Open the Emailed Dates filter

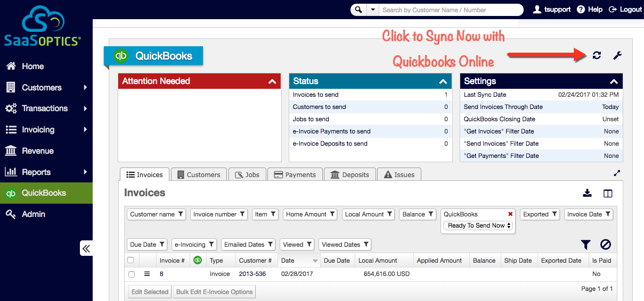click(x=248, y=245)
